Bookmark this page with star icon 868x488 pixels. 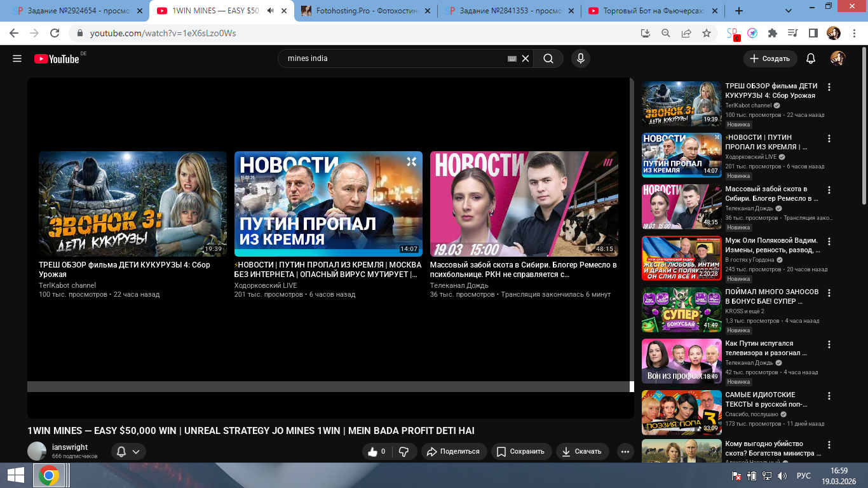click(x=706, y=33)
